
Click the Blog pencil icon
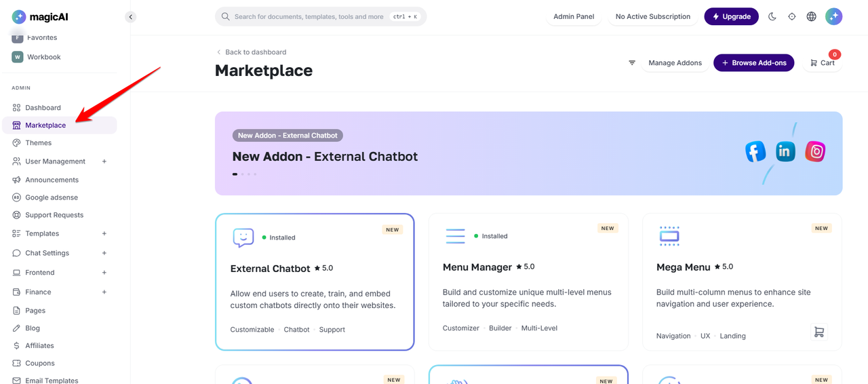coord(17,328)
